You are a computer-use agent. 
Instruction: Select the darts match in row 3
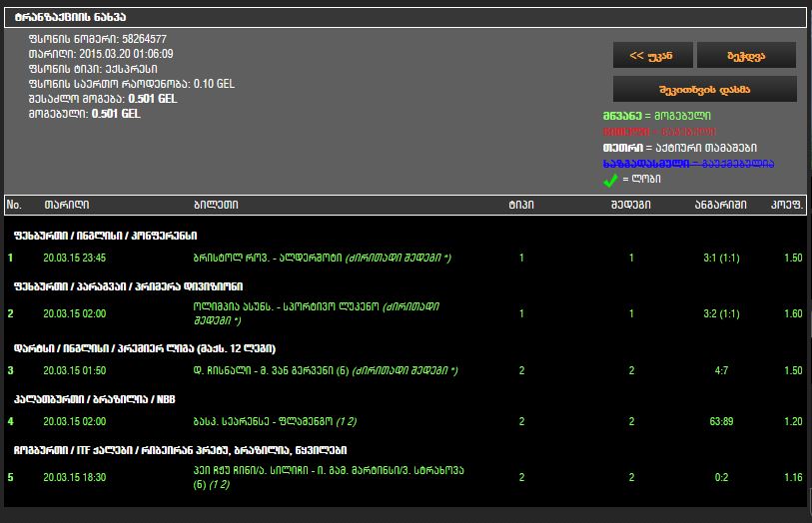(x=325, y=370)
